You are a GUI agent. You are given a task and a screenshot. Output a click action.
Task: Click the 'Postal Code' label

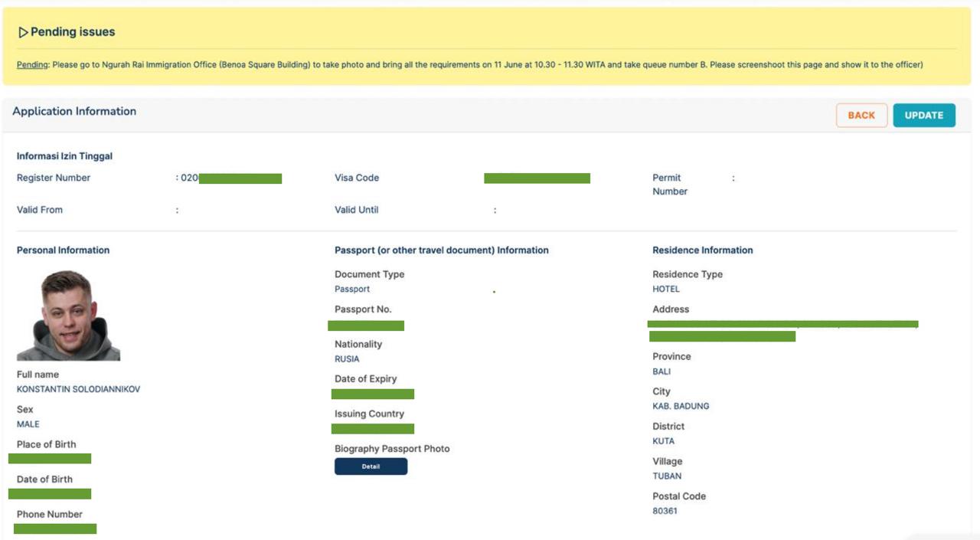coord(679,496)
